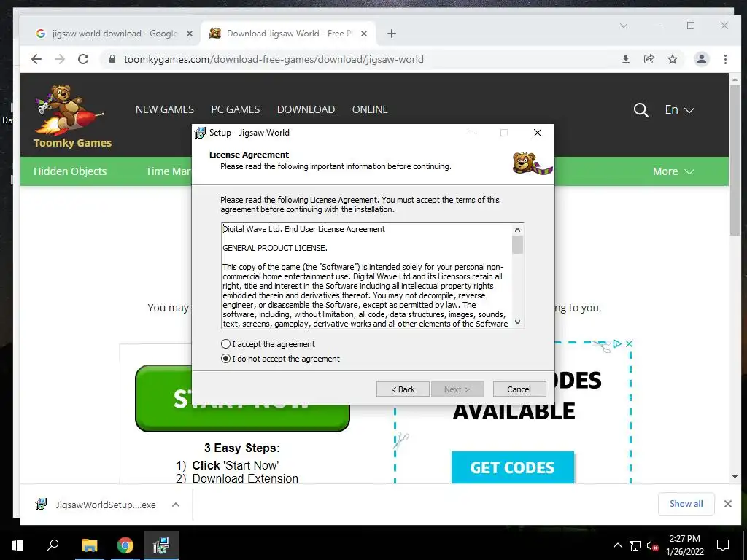747x560 pixels.
Task: Click the license agreement scrollbar thumb
Action: [x=517, y=245]
